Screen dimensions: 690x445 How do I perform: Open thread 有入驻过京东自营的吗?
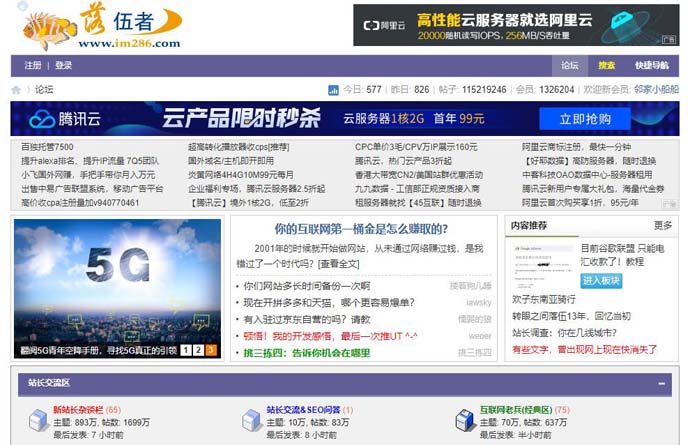(307, 320)
